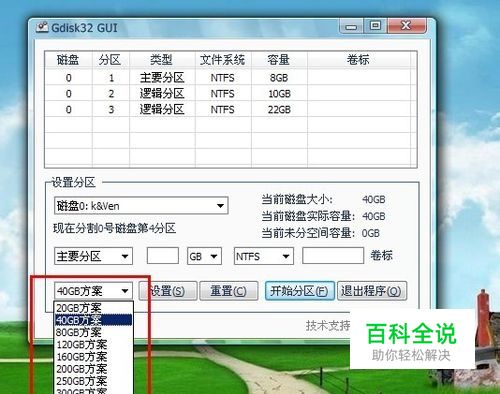This screenshot has width=500, height=394.
Task: Click the 卷标 column header in the table
Action: [359, 60]
